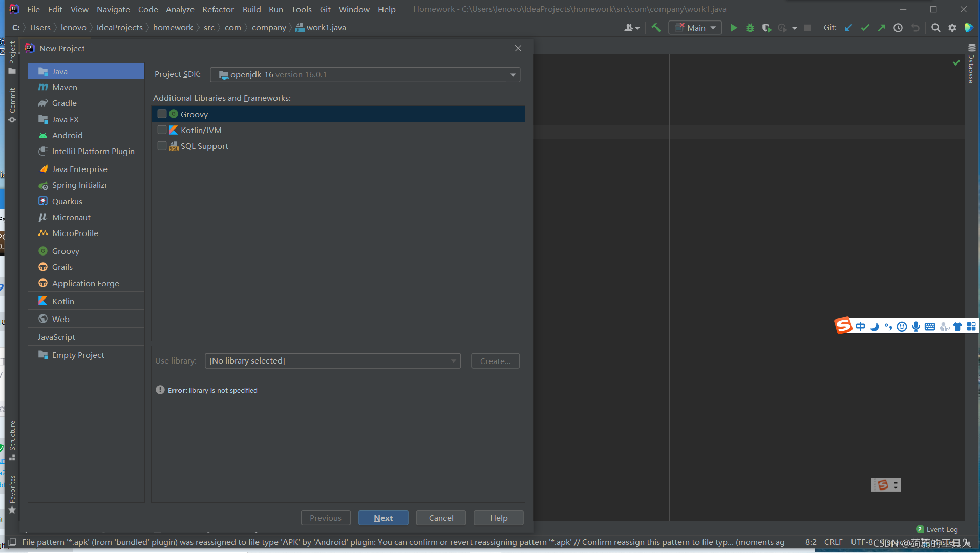
Task: Toggle punctuation mode in Sogou bar
Action: (888, 327)
